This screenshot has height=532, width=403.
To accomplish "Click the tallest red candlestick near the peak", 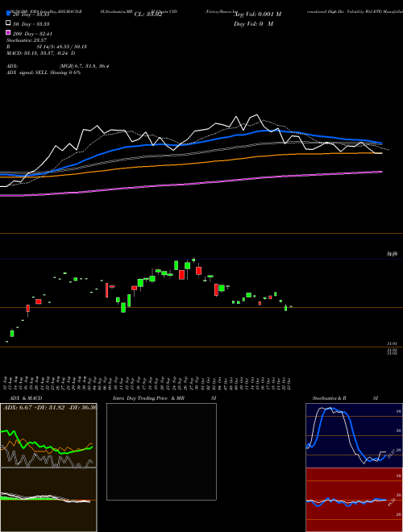I will (x=182, y=275).
